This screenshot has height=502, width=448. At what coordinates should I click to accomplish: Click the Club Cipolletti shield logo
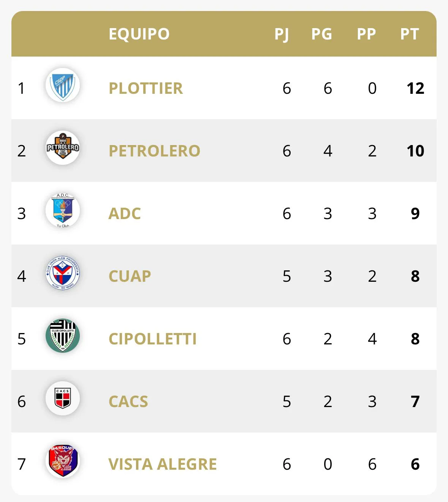coord(63,336)
